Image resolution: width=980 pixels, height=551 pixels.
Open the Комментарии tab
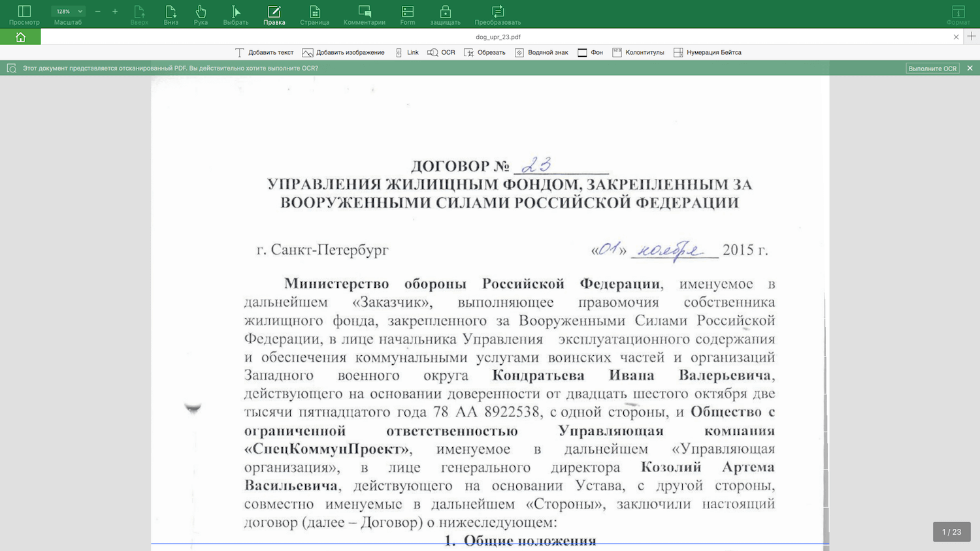pyautogui.click(x=365, y=15)
